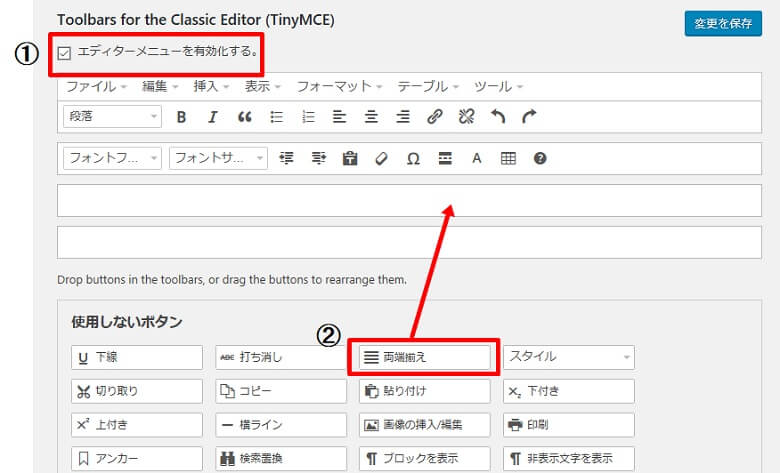Open the ファイル menu

(x=97, y=87)
